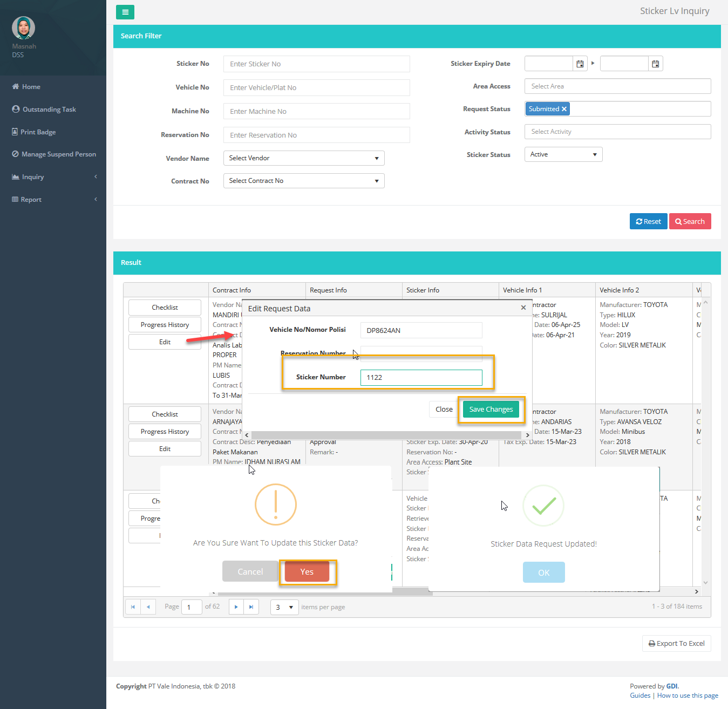Close the Edit Request Data dialog
Image resolution: width=728 pixels, height=709 pixels.
click(x=523, y=308)
